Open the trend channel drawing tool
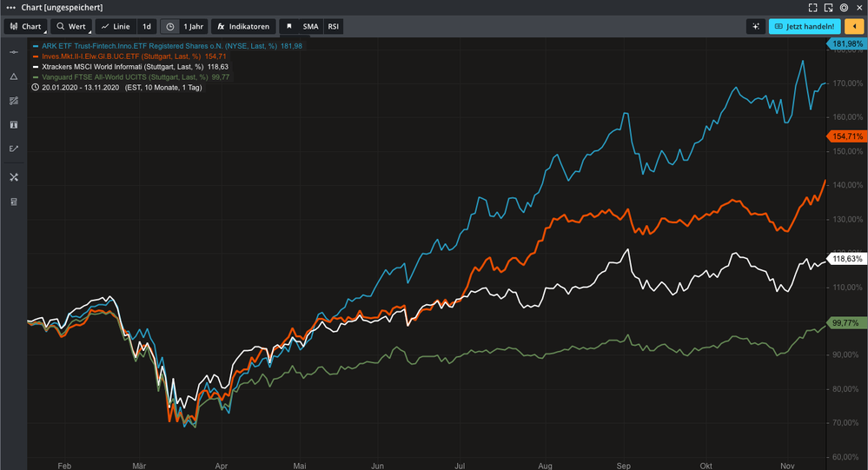The width and height of the screenshot is (868, 470). click(13, 101)
